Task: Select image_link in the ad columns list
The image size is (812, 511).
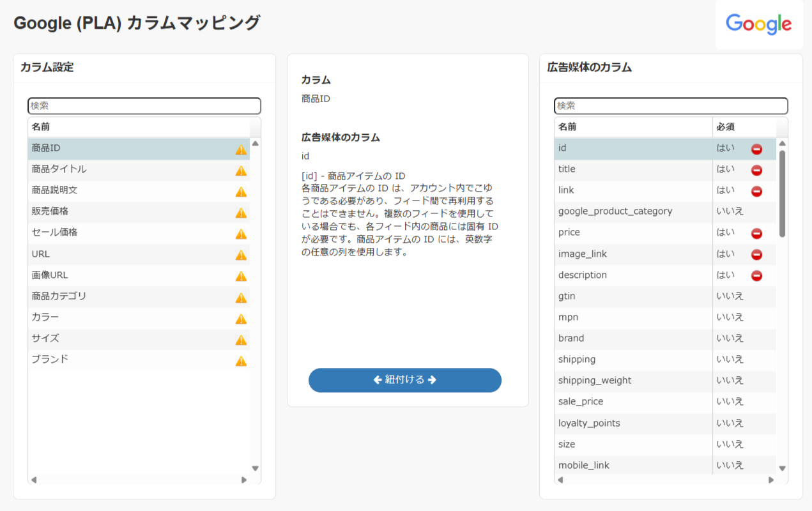Action: [x=665, y=254]
